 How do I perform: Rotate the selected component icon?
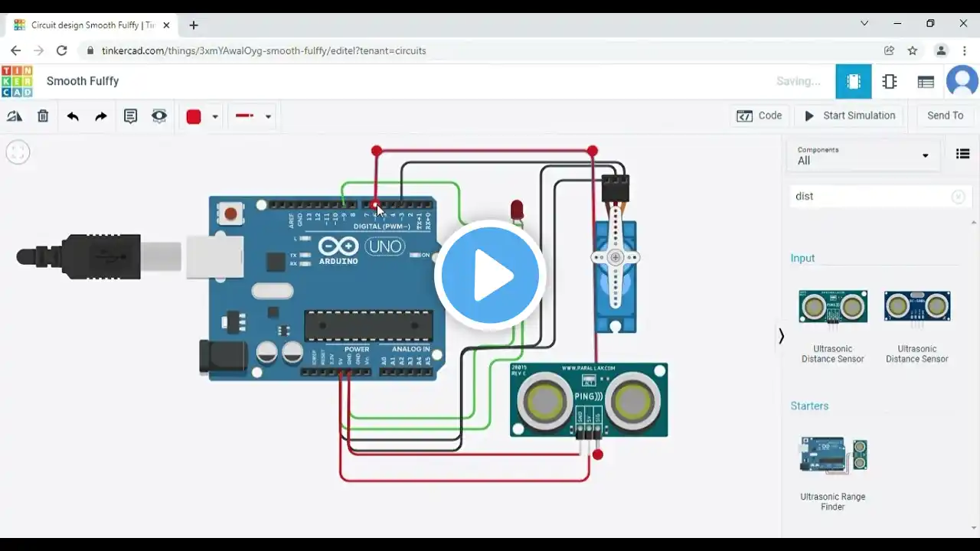tap(15, 116)
